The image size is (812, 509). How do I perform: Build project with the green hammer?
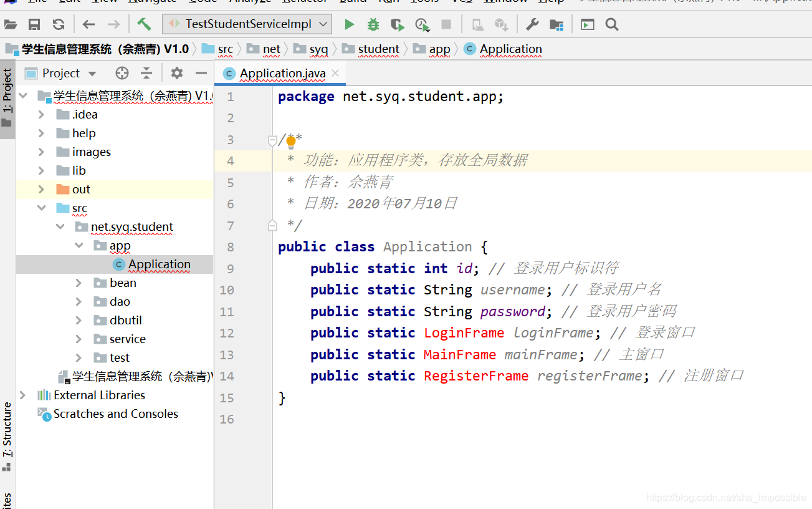click(x=144, y=25)
